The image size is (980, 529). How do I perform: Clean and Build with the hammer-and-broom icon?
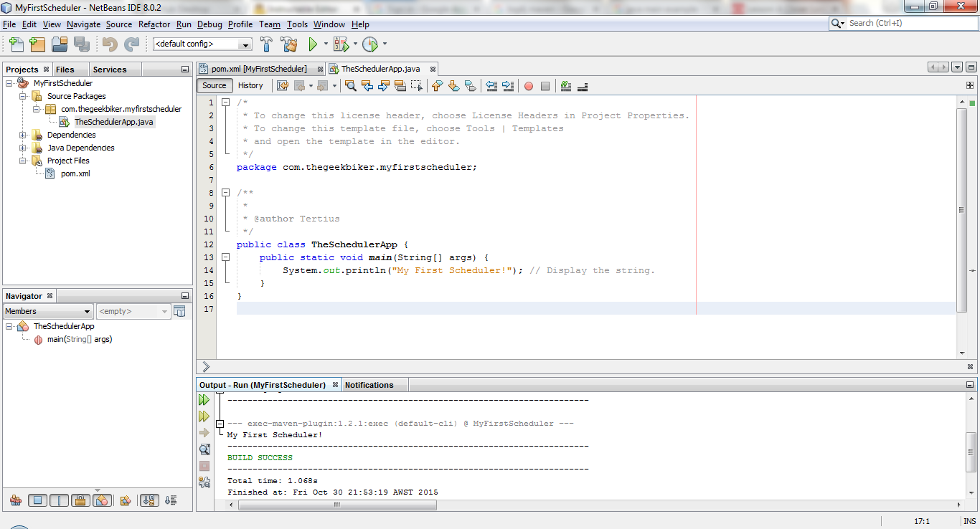[289, 44]
